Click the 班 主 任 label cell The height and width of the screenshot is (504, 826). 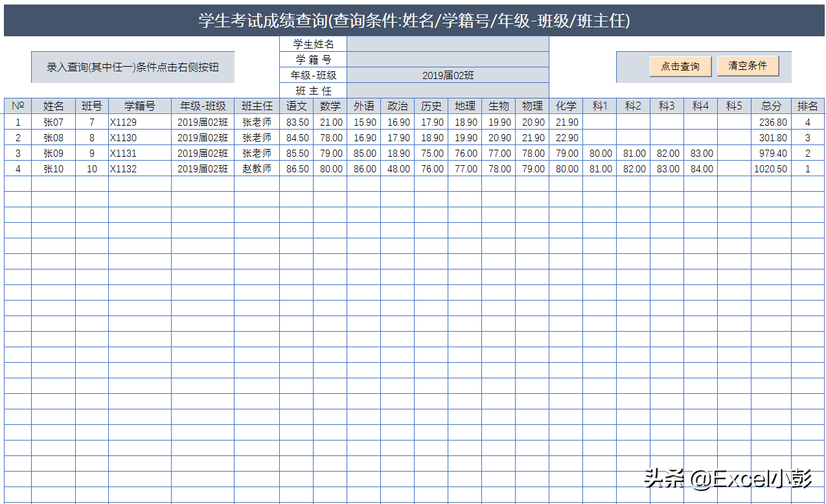coord(314,91)
